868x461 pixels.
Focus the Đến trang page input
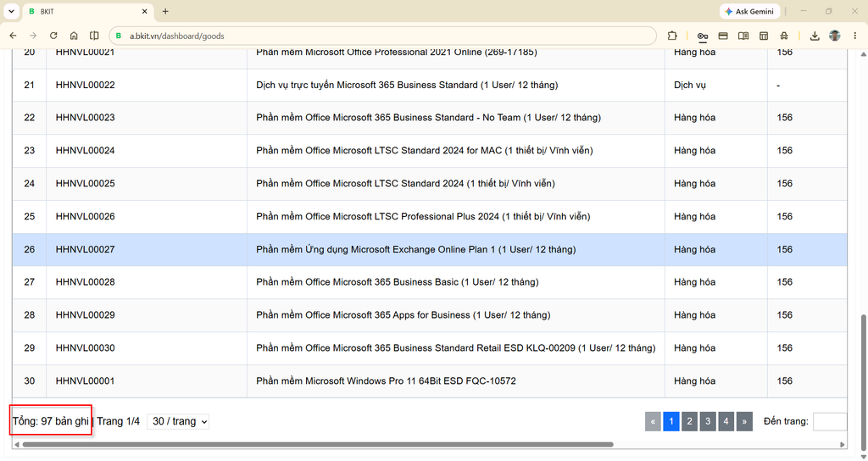coord(830,421)
